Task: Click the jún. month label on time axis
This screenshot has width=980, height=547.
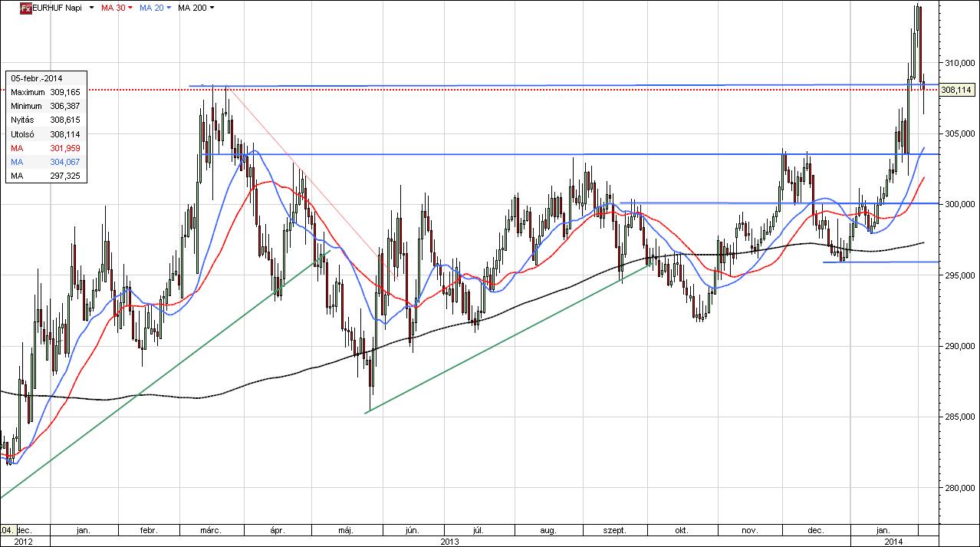Action: tap(412, 530)
